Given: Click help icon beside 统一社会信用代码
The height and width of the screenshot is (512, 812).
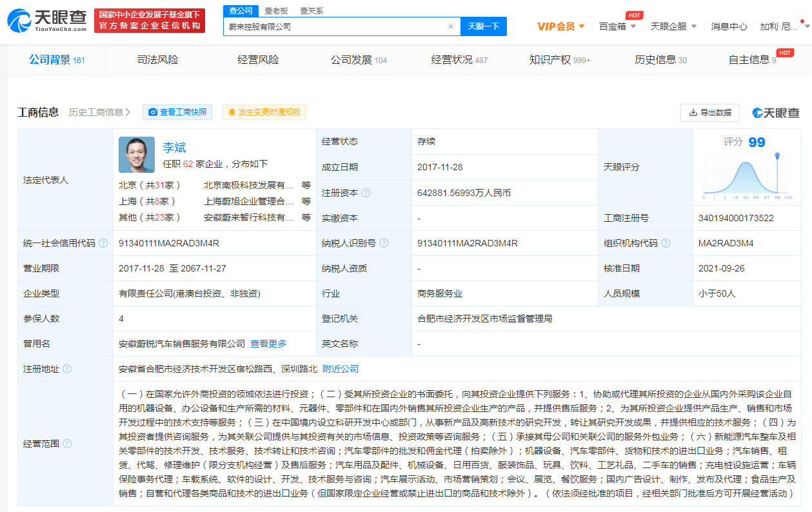Looking at the screenshot, I should pyautogui.click(x=103, y=243).
